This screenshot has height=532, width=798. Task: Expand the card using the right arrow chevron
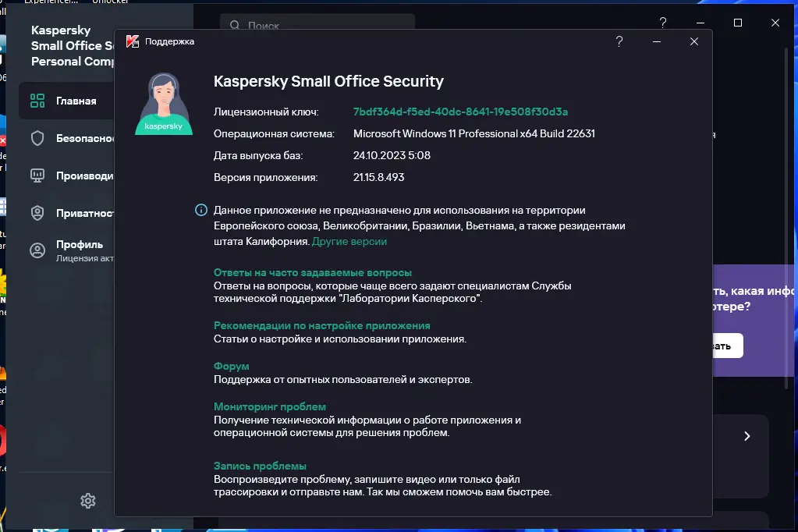coord(747,437)
